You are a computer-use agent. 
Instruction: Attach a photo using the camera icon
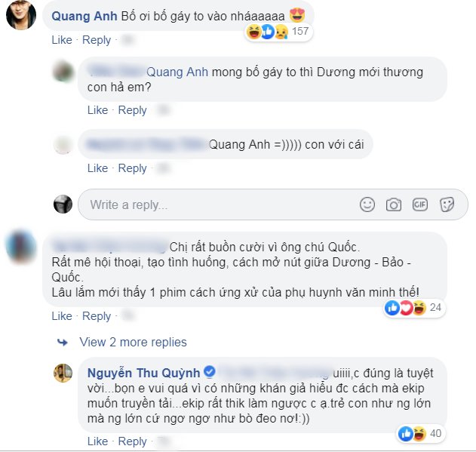394,204
